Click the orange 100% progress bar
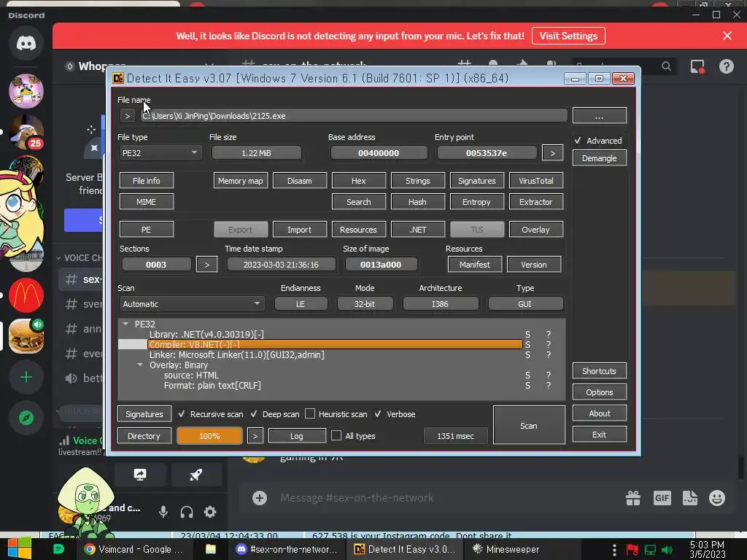The width and height of the screenshot is (747, 560). point(209,436)
